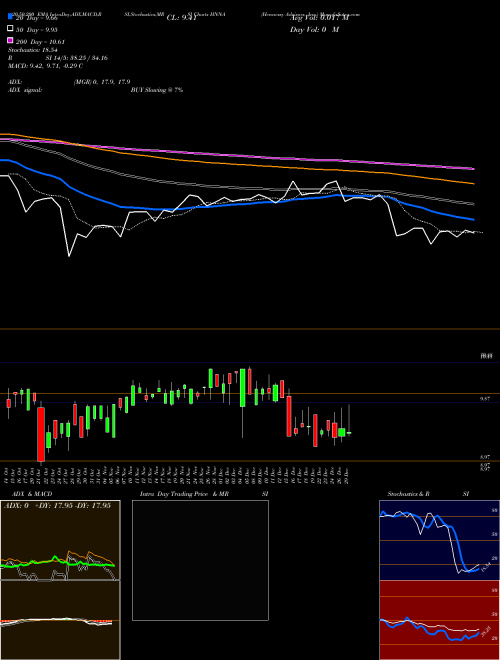This screenshot has width=500, height=660.
Task: Click the 9.87 price axis label
Action: (485, 399)
